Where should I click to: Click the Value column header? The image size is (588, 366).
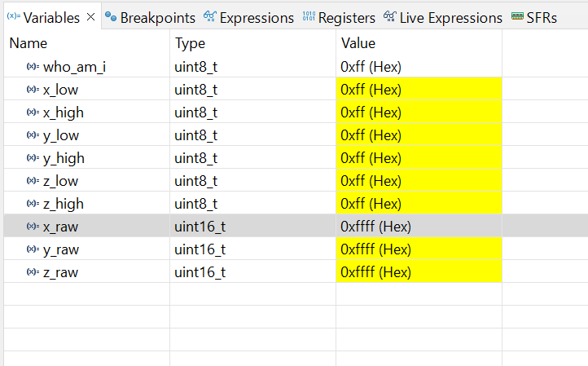click(358, 43)
